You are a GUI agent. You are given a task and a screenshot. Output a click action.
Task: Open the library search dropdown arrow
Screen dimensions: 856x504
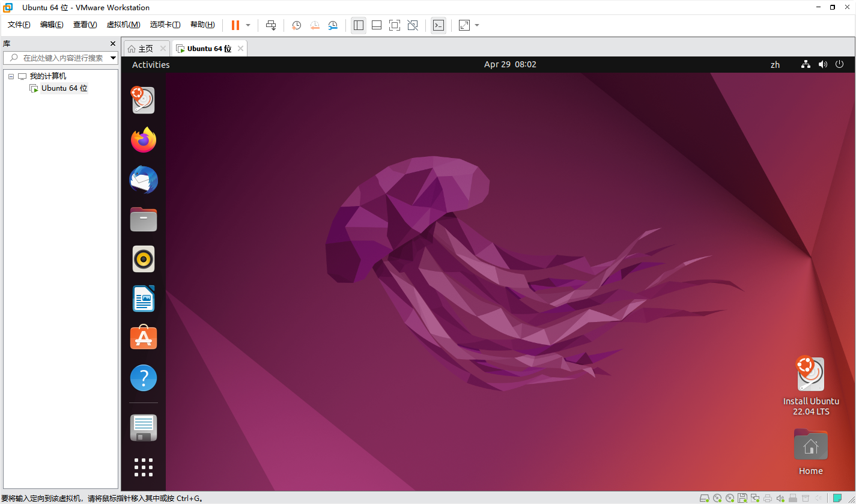(x=113, y=58)
